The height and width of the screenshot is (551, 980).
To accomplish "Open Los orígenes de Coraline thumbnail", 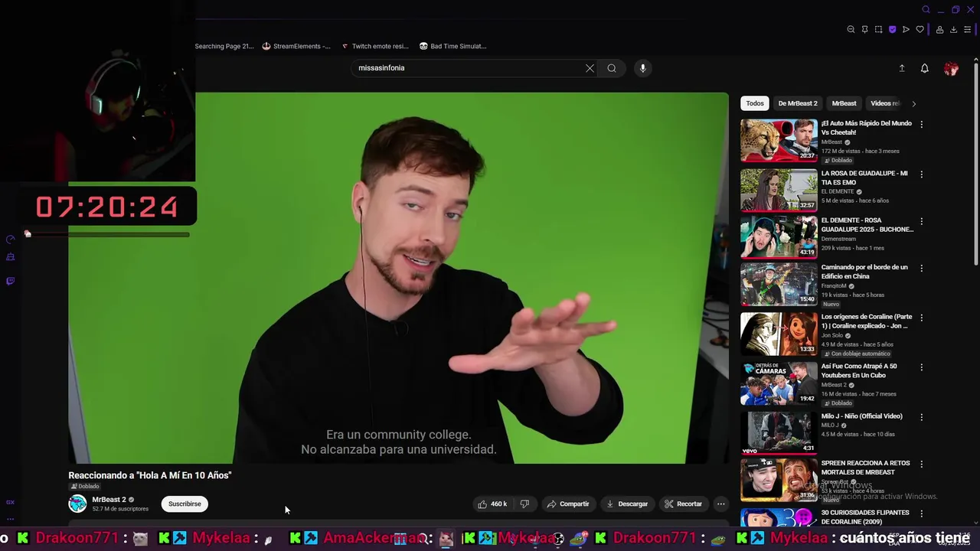I will point(779,334).
